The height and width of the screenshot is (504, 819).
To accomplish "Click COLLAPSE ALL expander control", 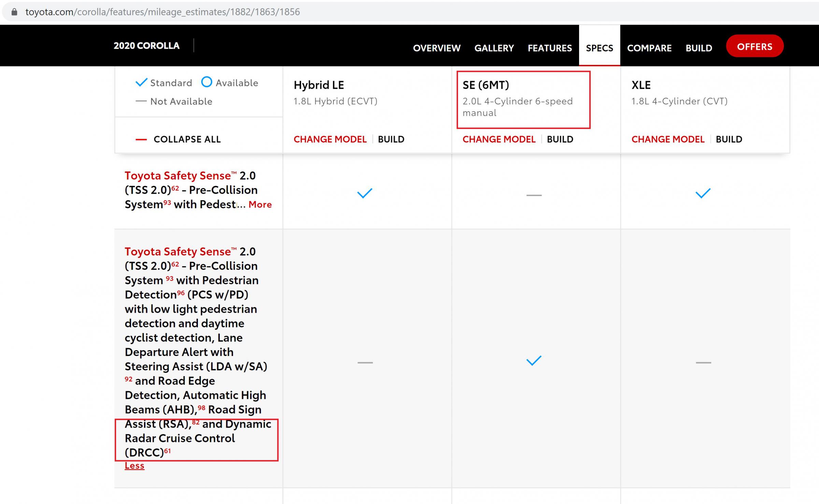I will point(177,138).
